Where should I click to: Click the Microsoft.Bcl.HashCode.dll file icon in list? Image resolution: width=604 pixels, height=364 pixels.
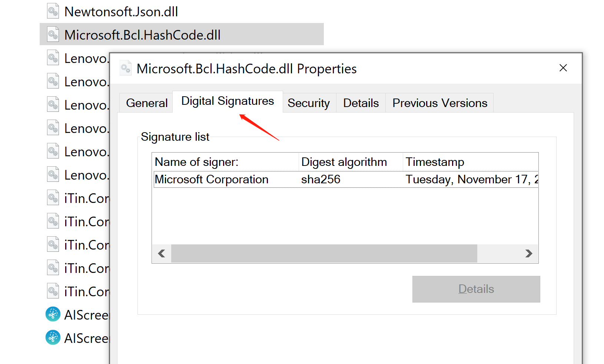coord(53,35)
